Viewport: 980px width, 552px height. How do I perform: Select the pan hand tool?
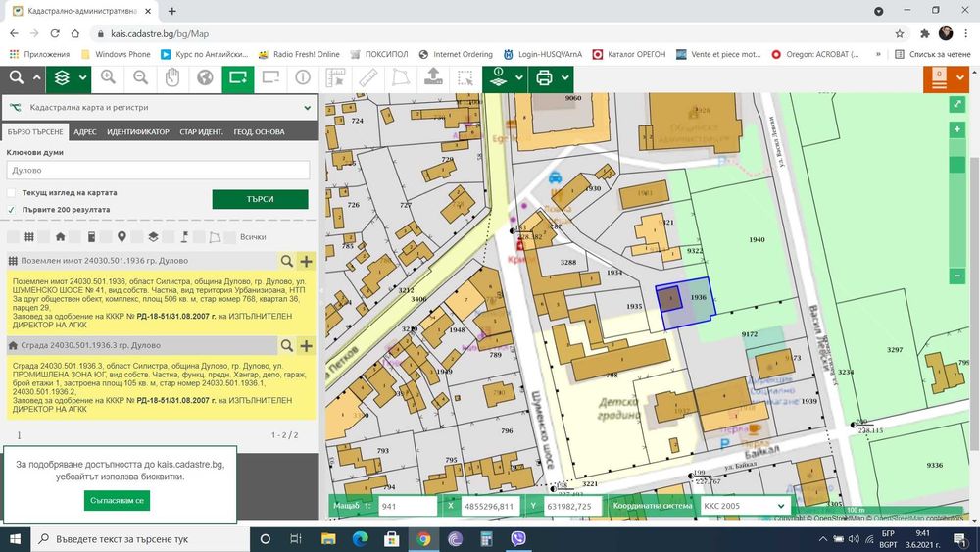point(172,78)
